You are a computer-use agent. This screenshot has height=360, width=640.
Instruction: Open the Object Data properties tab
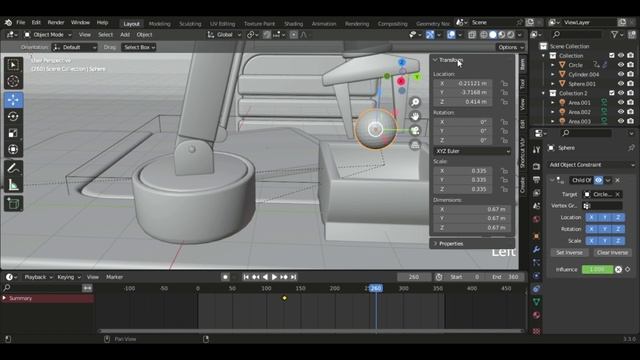click(x=536, y=302)
